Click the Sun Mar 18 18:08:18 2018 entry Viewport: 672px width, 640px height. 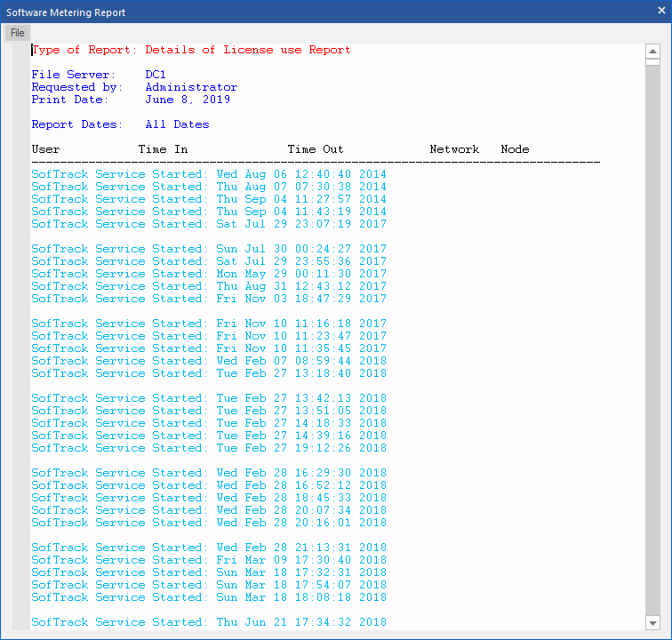(209, 597)
